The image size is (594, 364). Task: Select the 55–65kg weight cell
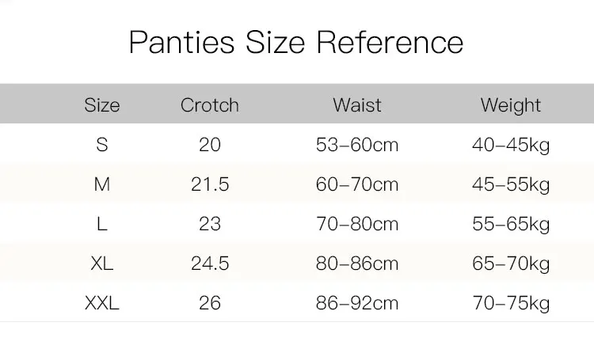pyautogui.click(x=511, y=224)
